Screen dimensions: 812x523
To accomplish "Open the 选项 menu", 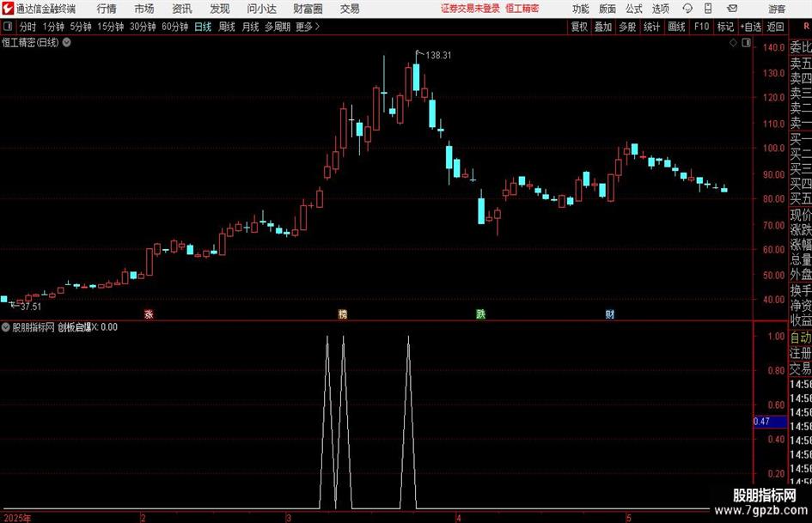I will coord(660,9).
